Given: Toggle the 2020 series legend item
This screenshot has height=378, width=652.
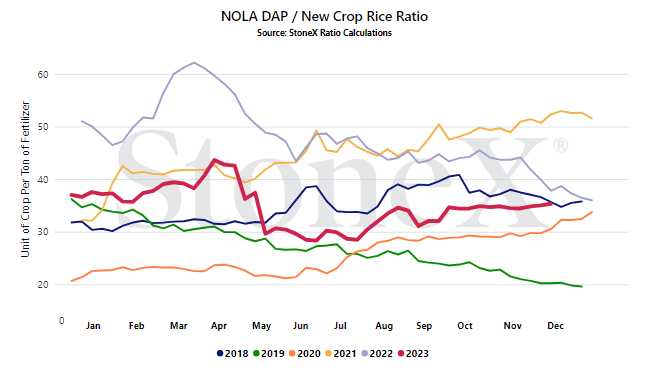Looking at the screenshot, I should 305,353.
